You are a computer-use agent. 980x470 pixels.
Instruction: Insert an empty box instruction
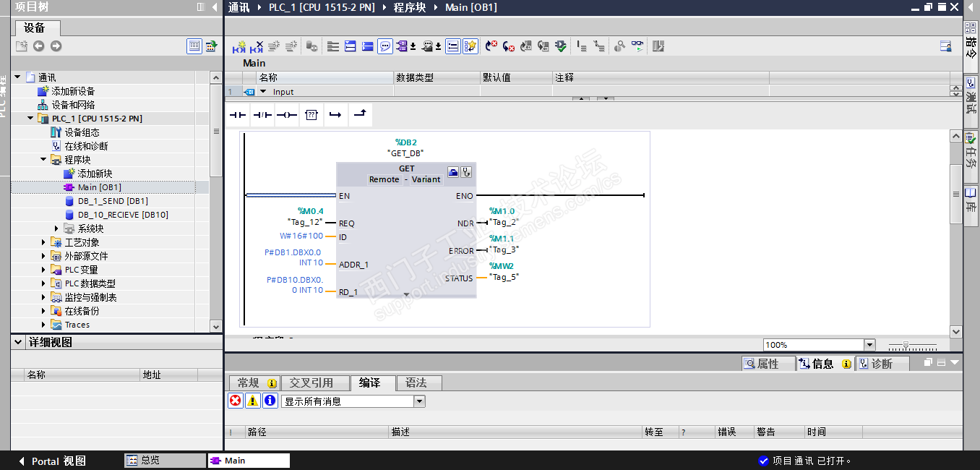tap(311, 115)
